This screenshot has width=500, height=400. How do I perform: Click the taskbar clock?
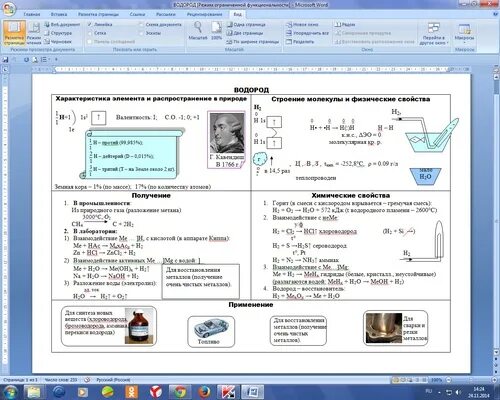point(478,392)
